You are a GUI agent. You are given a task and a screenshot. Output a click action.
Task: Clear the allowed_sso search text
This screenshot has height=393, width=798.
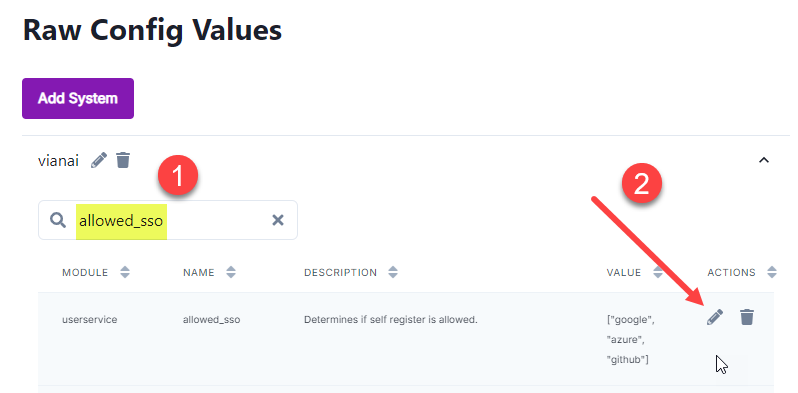[278, 220]
